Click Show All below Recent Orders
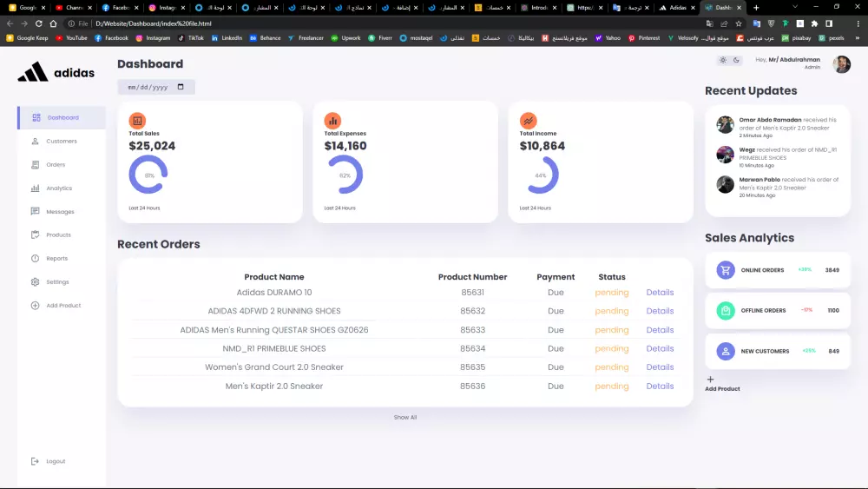Image resolution: width=868 pixels, height=489 pixels. coord(405,418)
